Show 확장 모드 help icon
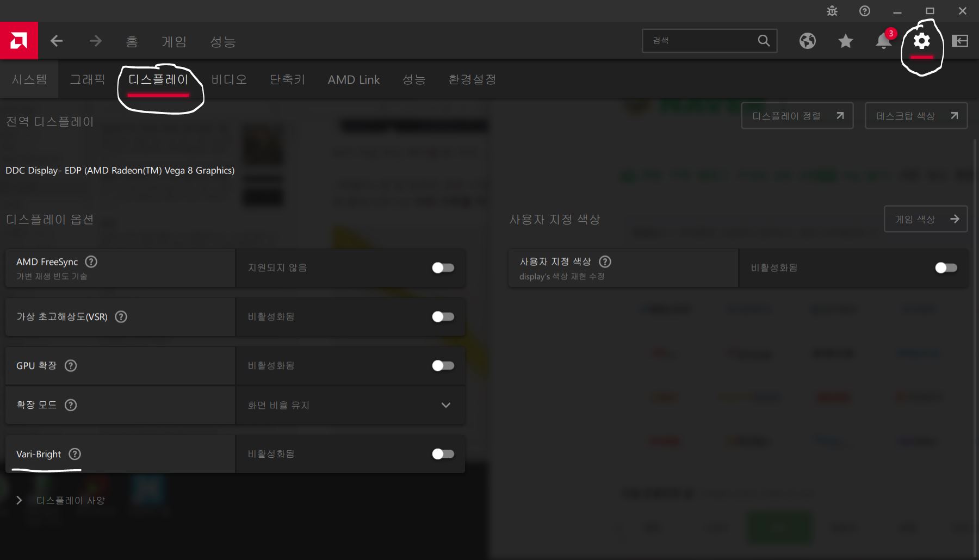 [x=71, y=405]
